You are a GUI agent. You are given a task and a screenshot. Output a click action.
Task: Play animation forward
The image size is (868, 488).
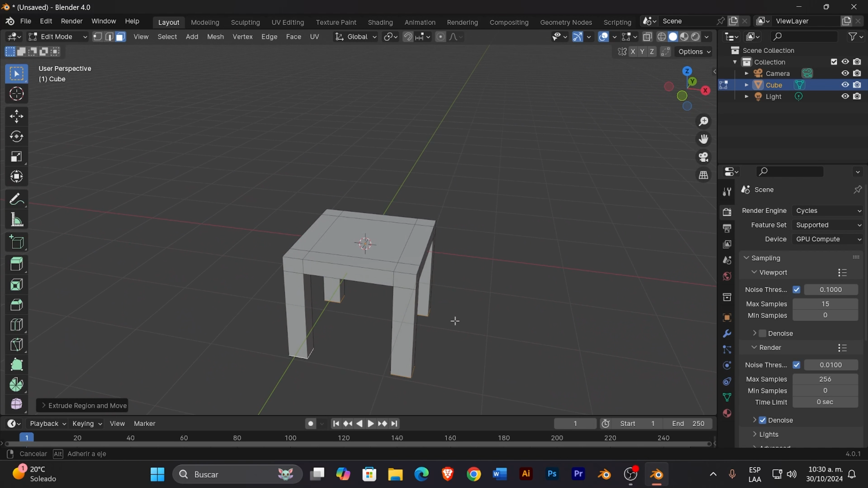371,424
